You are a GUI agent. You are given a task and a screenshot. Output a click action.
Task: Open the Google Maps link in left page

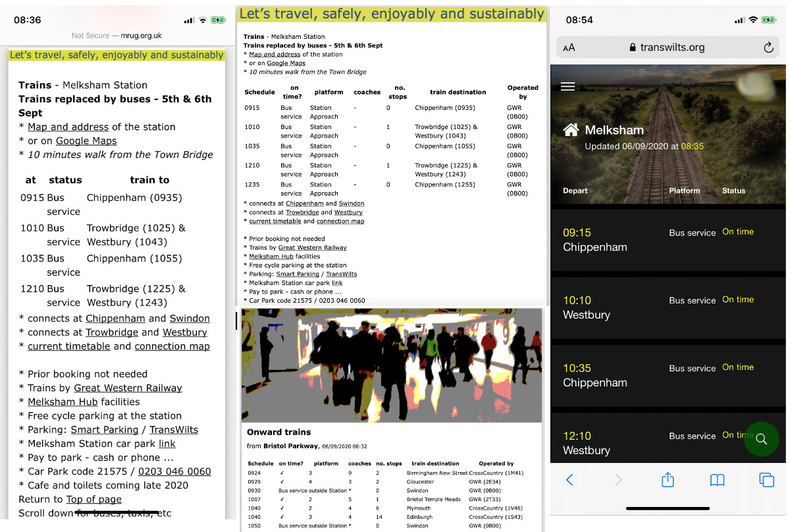pos(86,141)
